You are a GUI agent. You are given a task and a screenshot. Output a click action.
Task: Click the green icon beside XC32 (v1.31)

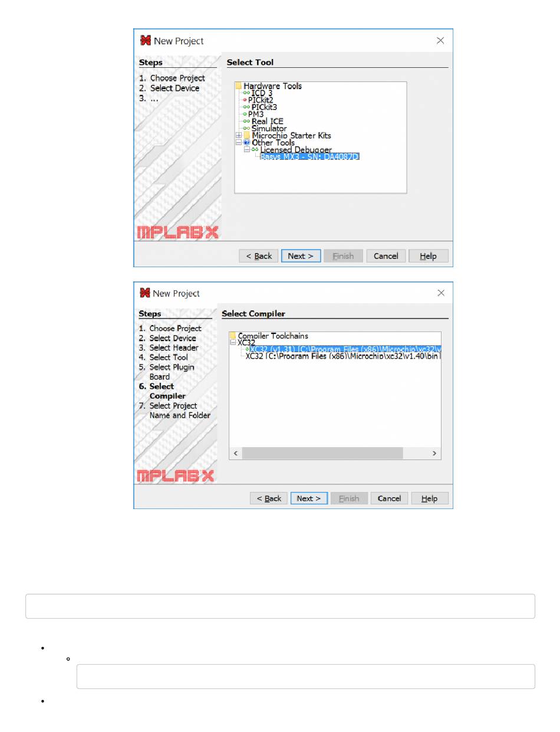coord(247,349)
